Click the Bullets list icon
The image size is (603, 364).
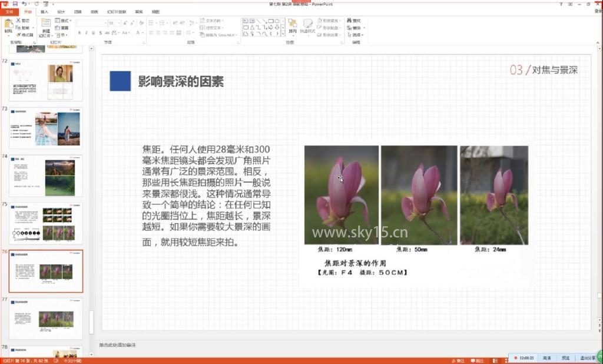tap(153, 23)
